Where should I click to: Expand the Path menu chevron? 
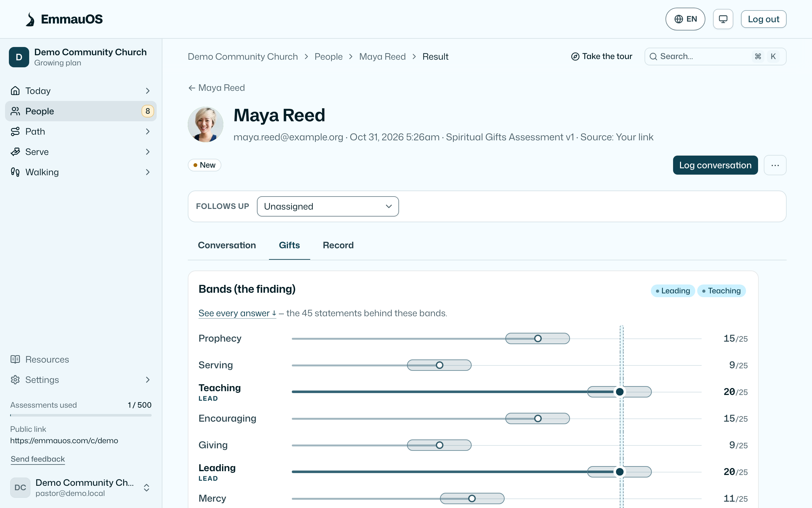pyautogui.click(x=147, y=131)
